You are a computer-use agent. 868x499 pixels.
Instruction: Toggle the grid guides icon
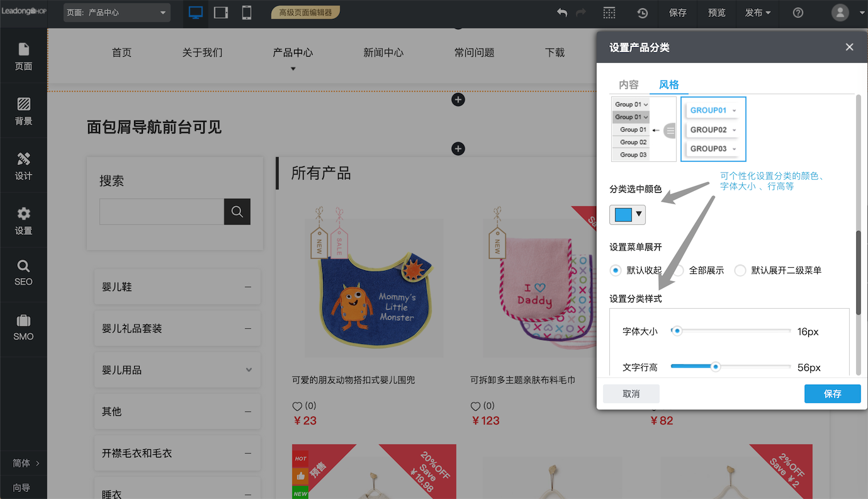point(609,13)
